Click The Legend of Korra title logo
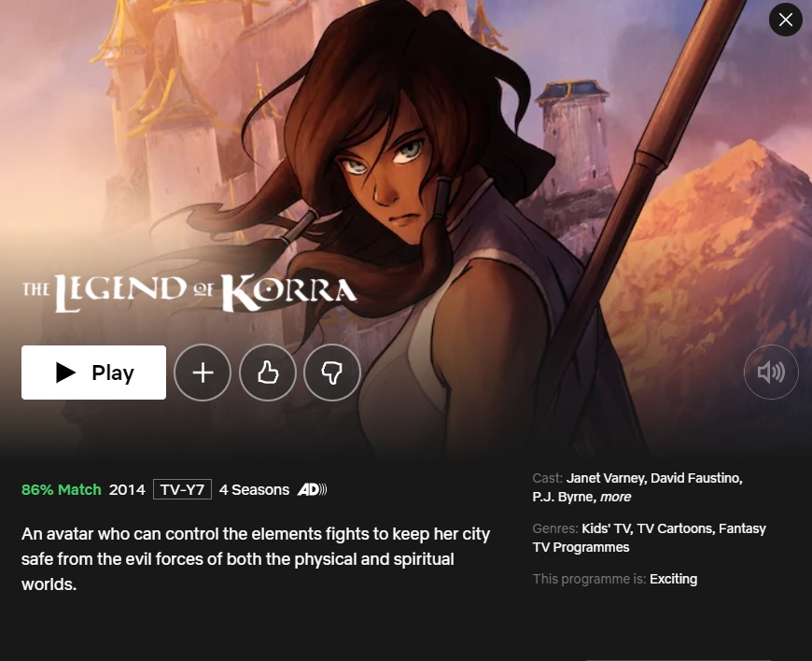Image resolution: width=812 pixels, height=661 pixels. (x=189, y=292)
